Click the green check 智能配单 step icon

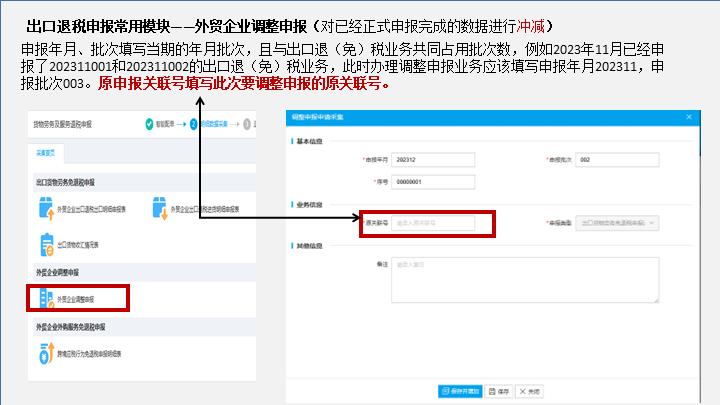(x=149, y=124)
